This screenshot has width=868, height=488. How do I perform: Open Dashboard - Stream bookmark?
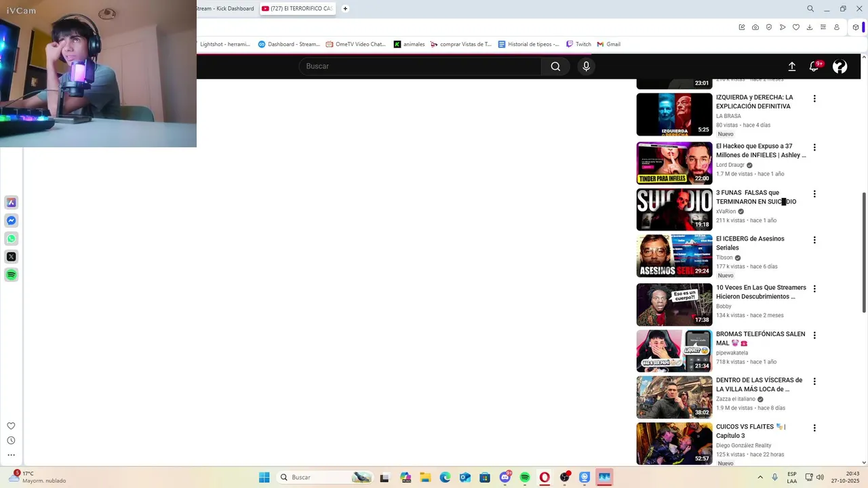(289, 44)
